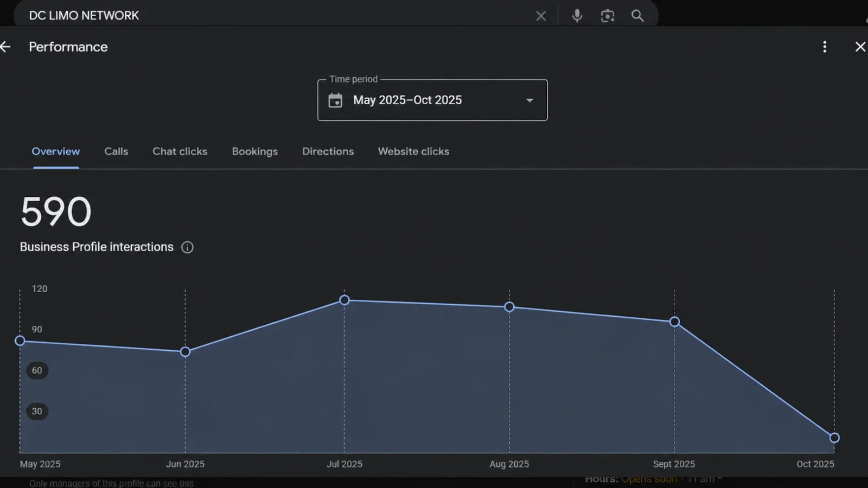This screenshot has width=868, height=488.
Task: Show info about Business Profile interactions
Action: pyautogui.click(x=187, y=247)
